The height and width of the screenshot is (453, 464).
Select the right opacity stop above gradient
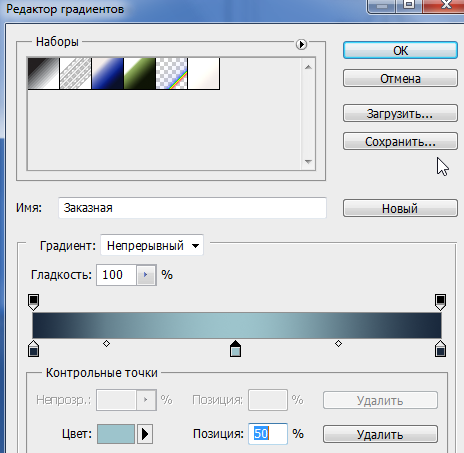coord(440,302)
